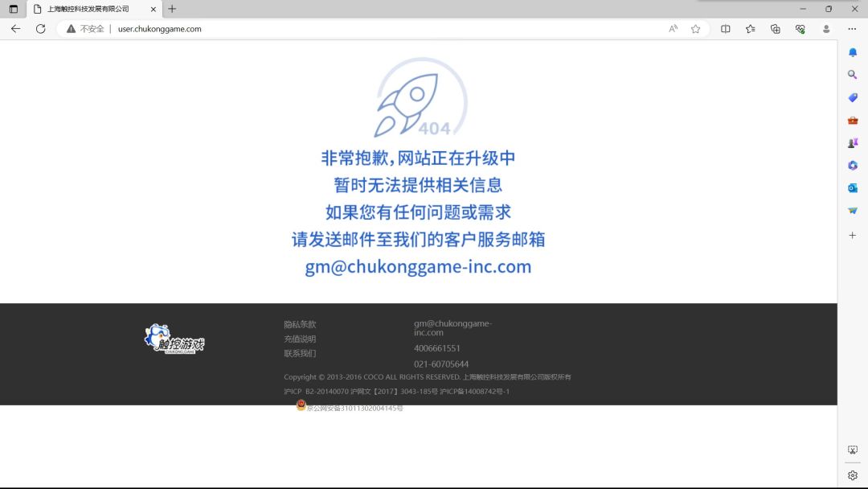The height and width of the screenshot is (489, 868).
Task: Click the Copyright 2013-2016 COCO footer text
Action: 428,377
